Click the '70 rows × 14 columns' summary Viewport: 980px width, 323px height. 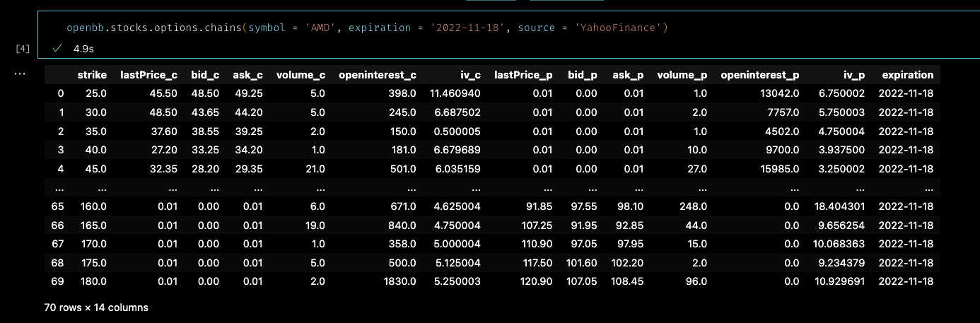pos(96,307)
